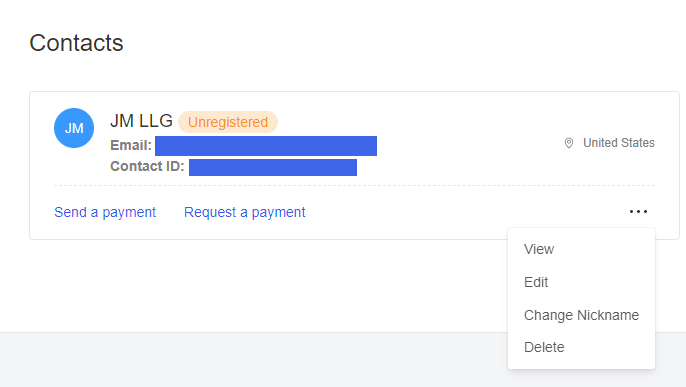Viewport: 686px width, 387px height.
Task: Choose Delete from the contact menu
Action: click(x=544, y=347)
